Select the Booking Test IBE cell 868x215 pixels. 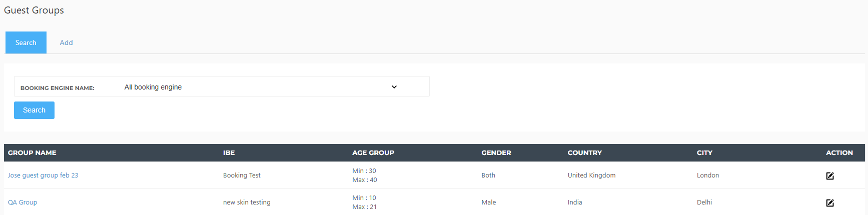click(x=242, y=175)
